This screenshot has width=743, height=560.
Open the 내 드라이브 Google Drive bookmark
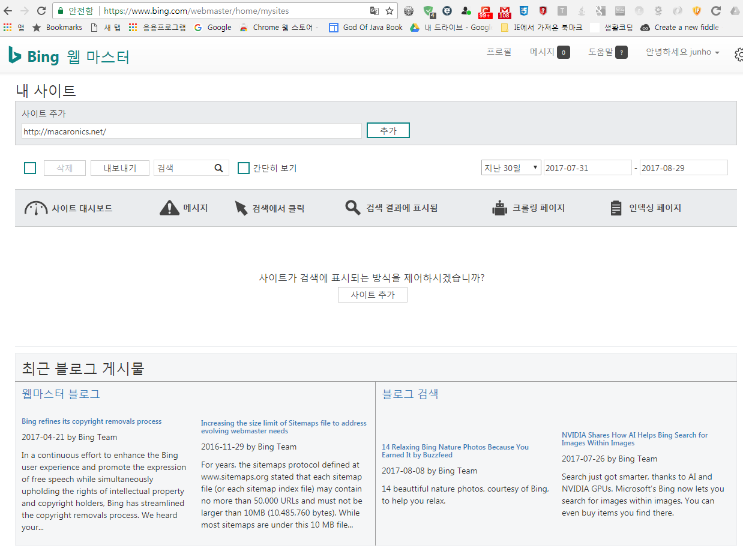(x=451, y=27)
